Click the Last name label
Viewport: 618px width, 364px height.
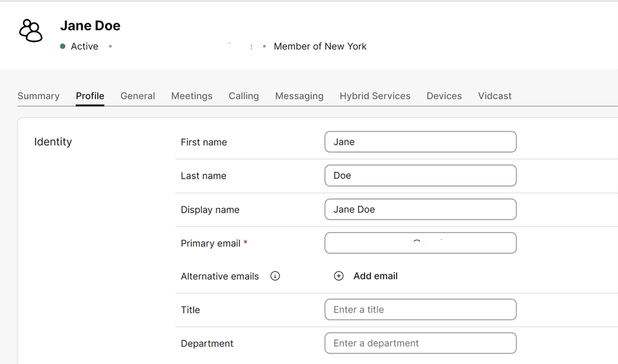point(204,176)
